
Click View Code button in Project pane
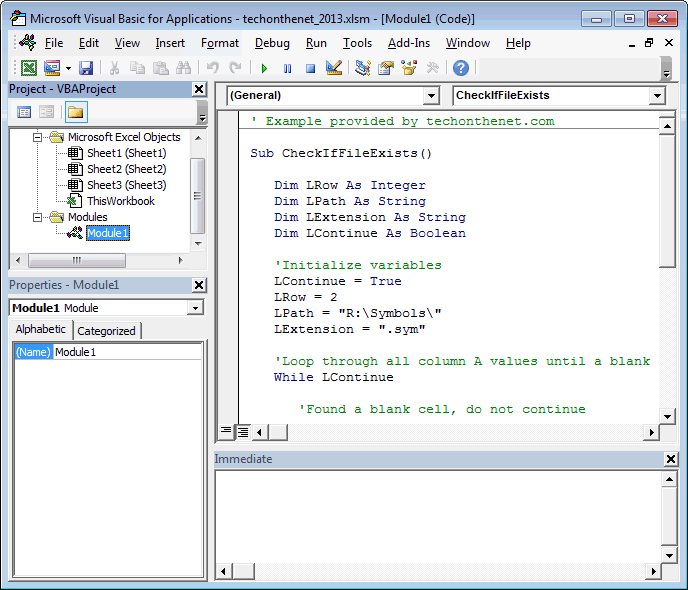(24, 112)
